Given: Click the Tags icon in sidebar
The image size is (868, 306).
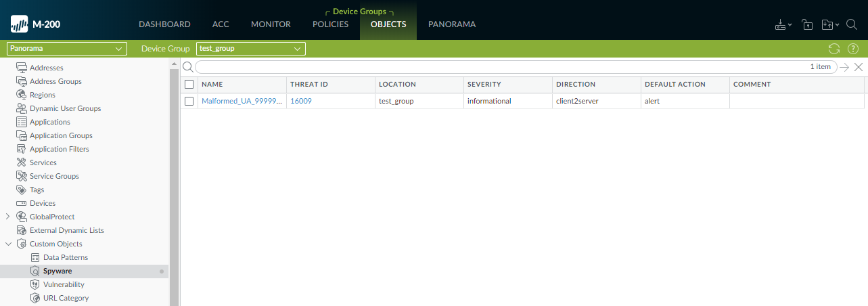Looking at the screenshot, I should pyautogui.click(x=22, y=190).
